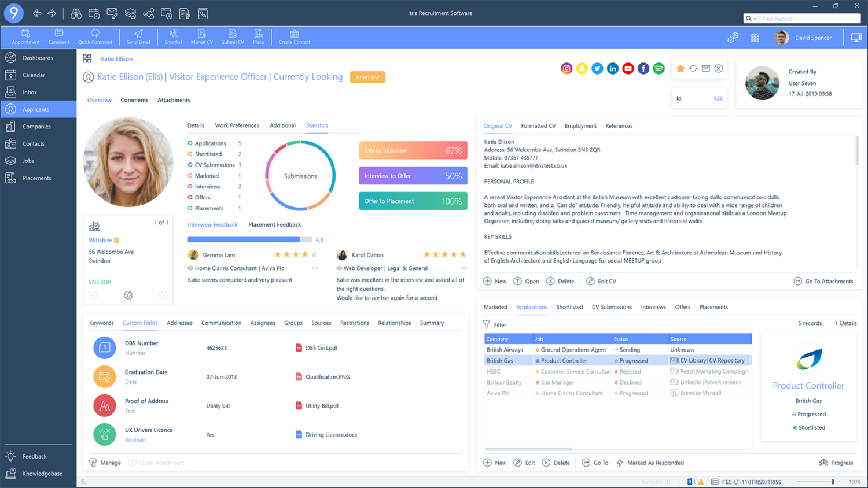Viewport: 868px width, 488px height.
Task: Open the Shortlist tool in the ribbon
Action: point(173,36)
